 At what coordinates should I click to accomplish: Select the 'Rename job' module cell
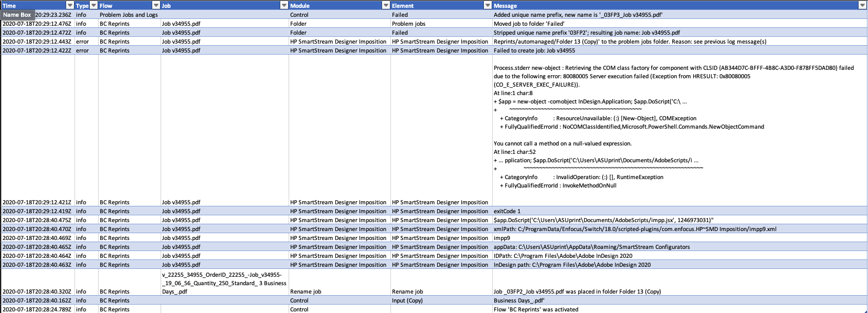(x=305, y=291)
